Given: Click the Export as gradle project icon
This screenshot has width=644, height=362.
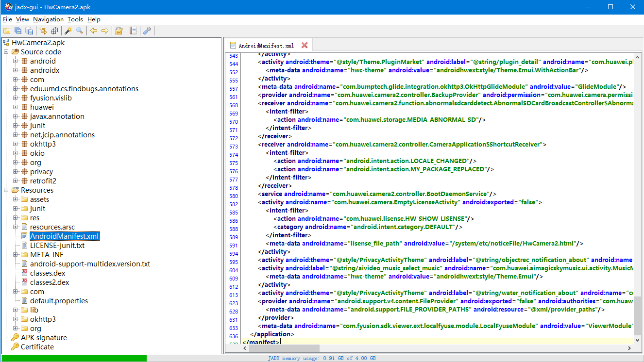Looking at the screenshot, I should click(29, 31).
